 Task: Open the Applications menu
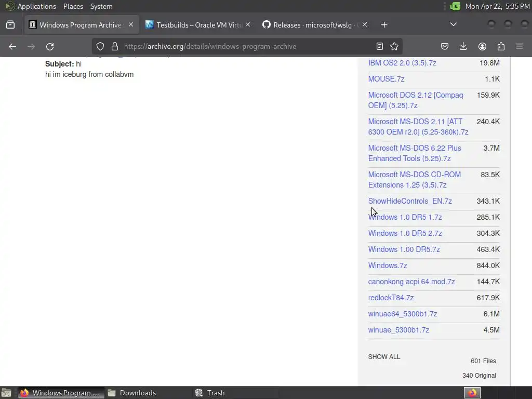[x=37, y=6]
